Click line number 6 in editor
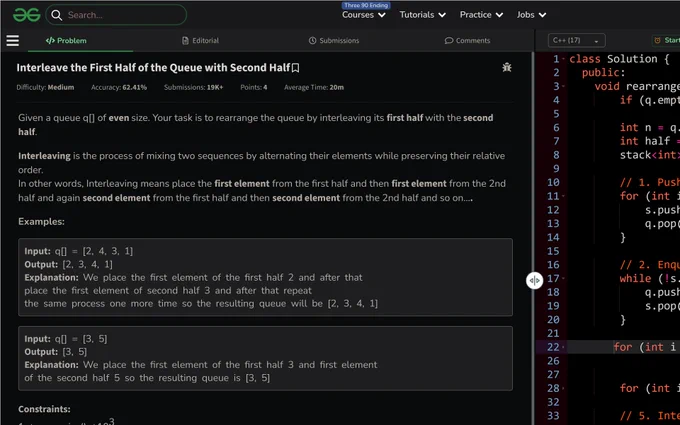The height and width of the screenshot is (425, 680). 556,128
